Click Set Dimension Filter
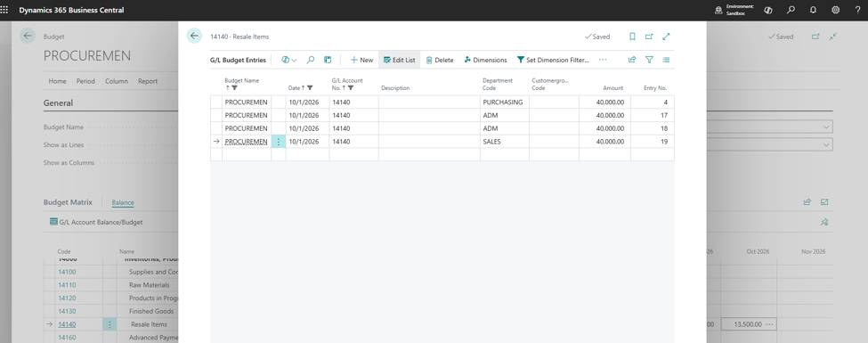The height and width of the screenshot is (343, 868). pyautogui.click(x=553, y=60)
